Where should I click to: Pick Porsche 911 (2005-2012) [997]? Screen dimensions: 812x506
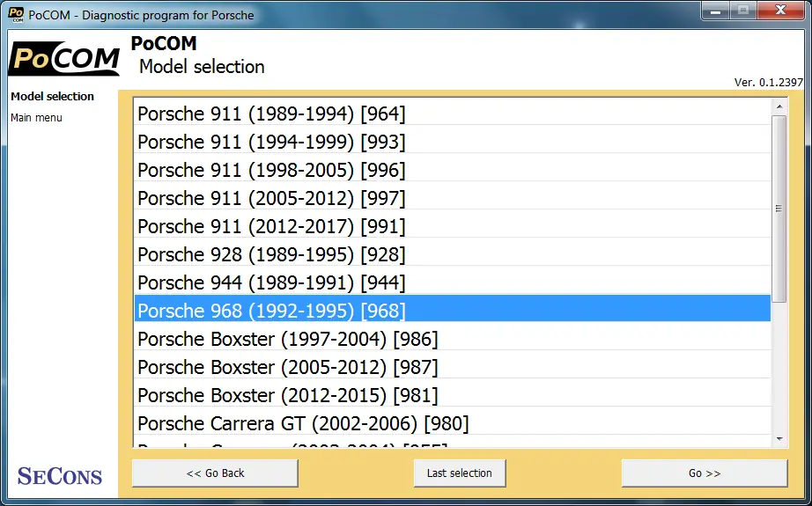(x=452, y=198)
